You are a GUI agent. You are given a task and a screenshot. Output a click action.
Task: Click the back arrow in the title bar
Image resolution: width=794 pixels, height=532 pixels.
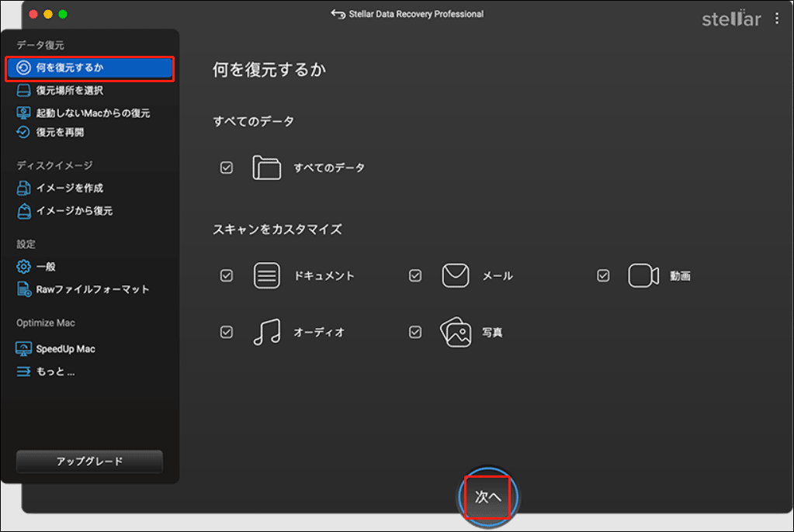[x=336, y=13]
